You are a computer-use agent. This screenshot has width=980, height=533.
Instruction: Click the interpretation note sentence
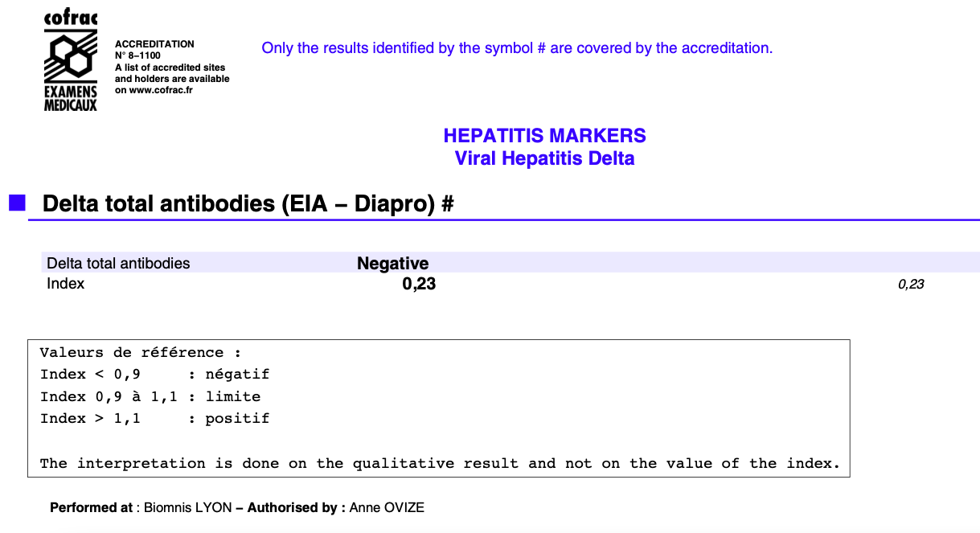440,463
